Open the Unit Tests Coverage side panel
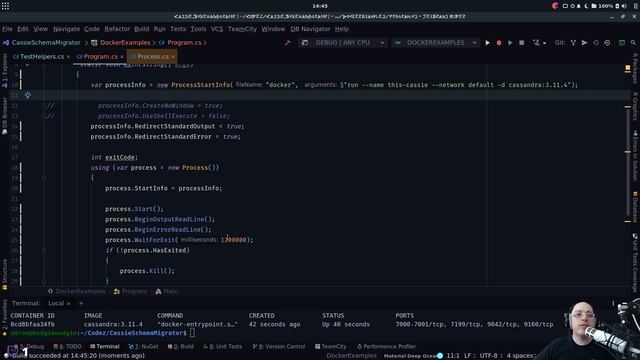This screenshot has width=640, height=360. [x=635, y=262]
